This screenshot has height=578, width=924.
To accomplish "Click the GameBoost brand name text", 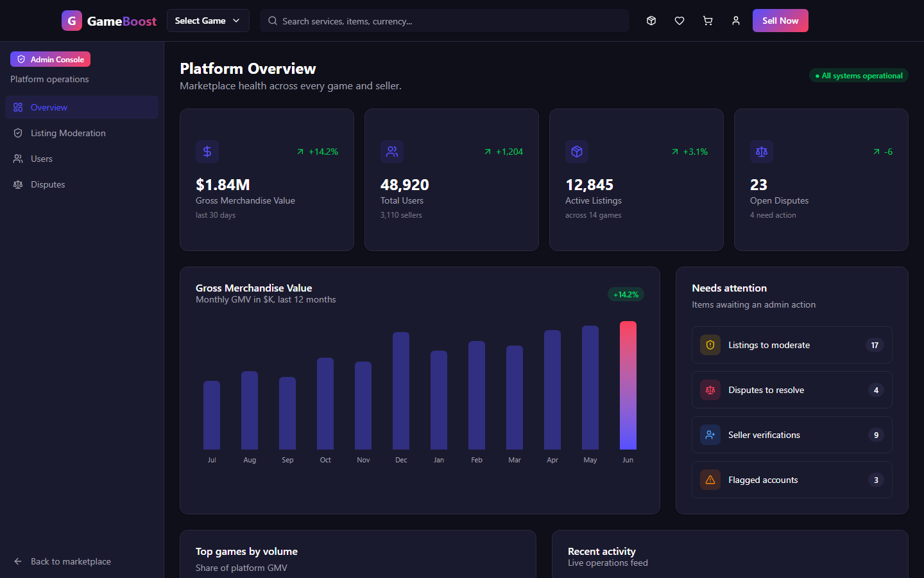I will pyautogui.click(x=122, y=21).
